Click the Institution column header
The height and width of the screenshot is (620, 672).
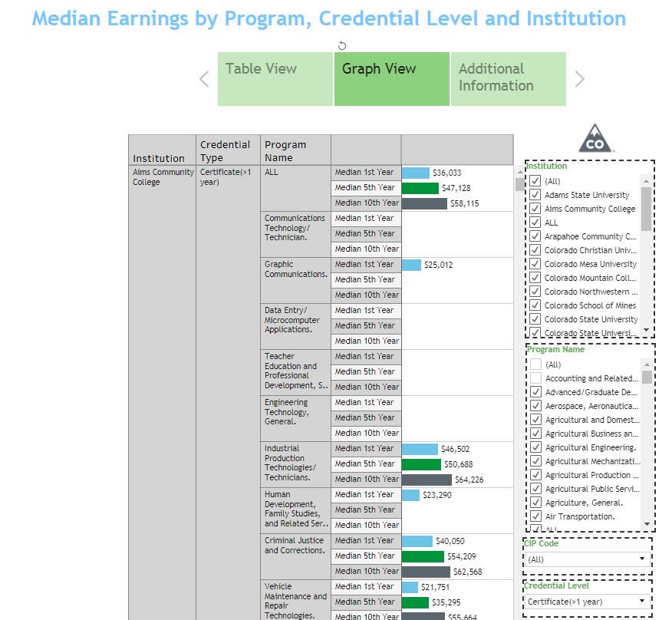(163, 150)
